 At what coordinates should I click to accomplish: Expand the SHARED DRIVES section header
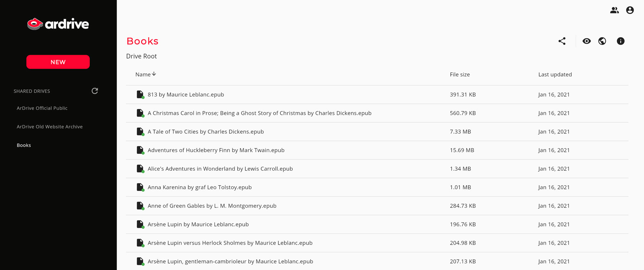coord(32,91)
